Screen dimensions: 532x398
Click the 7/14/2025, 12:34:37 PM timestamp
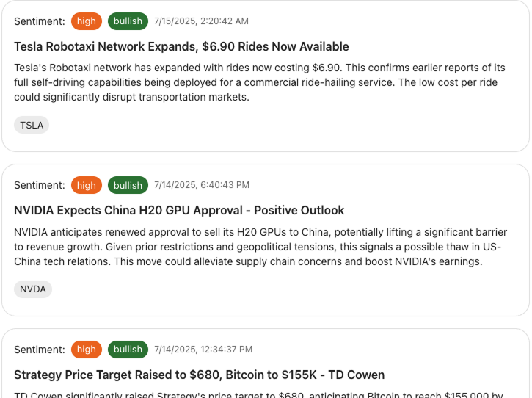(x=203, y=350)
